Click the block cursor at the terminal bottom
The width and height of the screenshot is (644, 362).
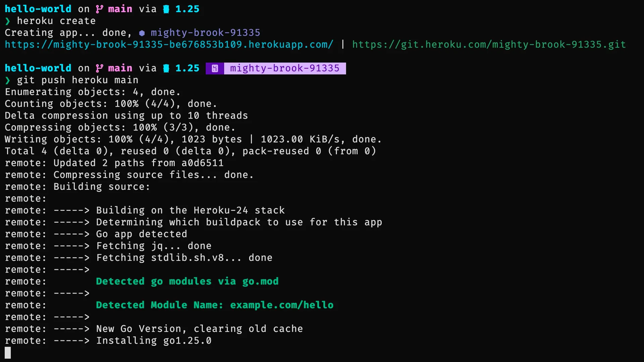pyautogui.click(x=8, y=353)
